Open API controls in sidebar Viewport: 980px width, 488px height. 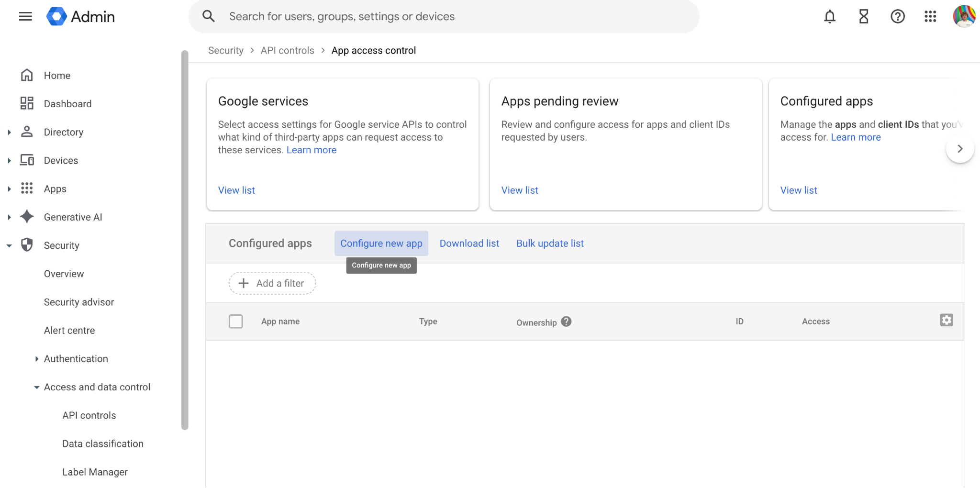pyautogui.click(x=89, y=415)
